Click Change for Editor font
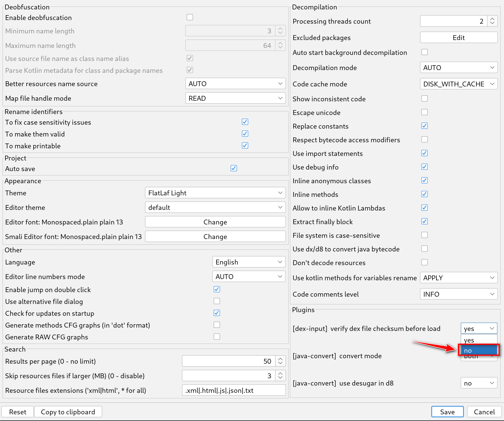The image size is (504, 421). click(215, 222)
